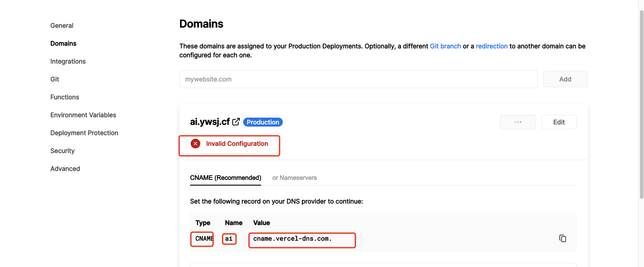Go to Git settings section
Image resolution: width=644 pixels, height=267 pixels.
(x=54, y=79)
